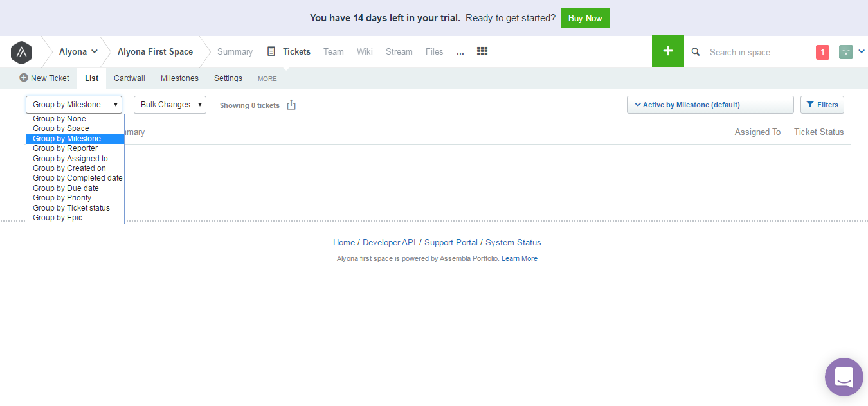Select Group by Ticket status option
The width and height of the screenshot is (868, 406).
(75, 208)
